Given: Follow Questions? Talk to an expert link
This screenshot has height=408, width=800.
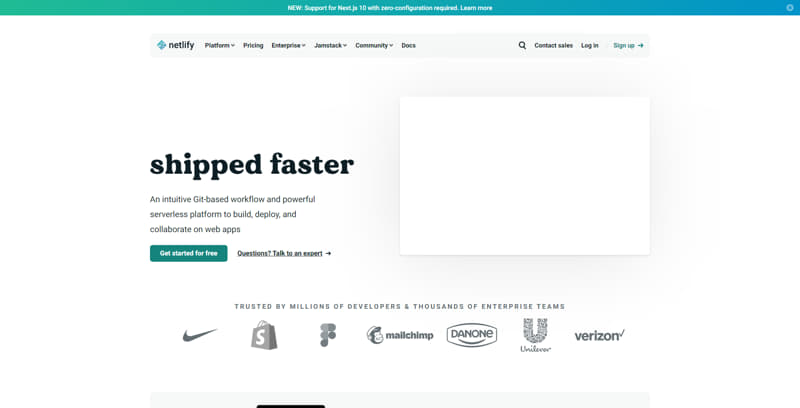Looking at the screenshot, I should tap(284, 253).
